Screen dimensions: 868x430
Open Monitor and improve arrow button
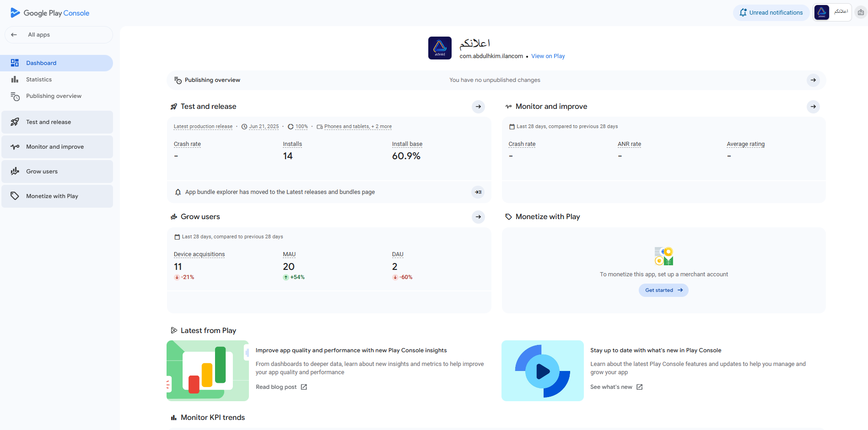point(813,107)
